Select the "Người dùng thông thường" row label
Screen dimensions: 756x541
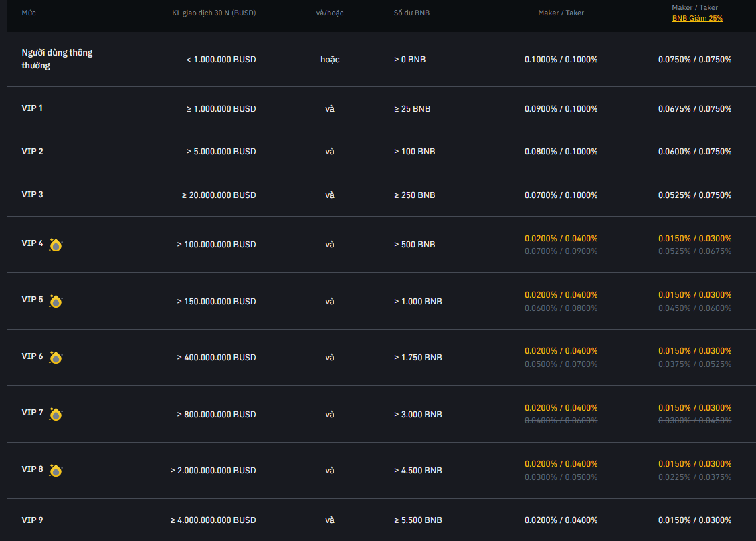[x=57, y=59]
